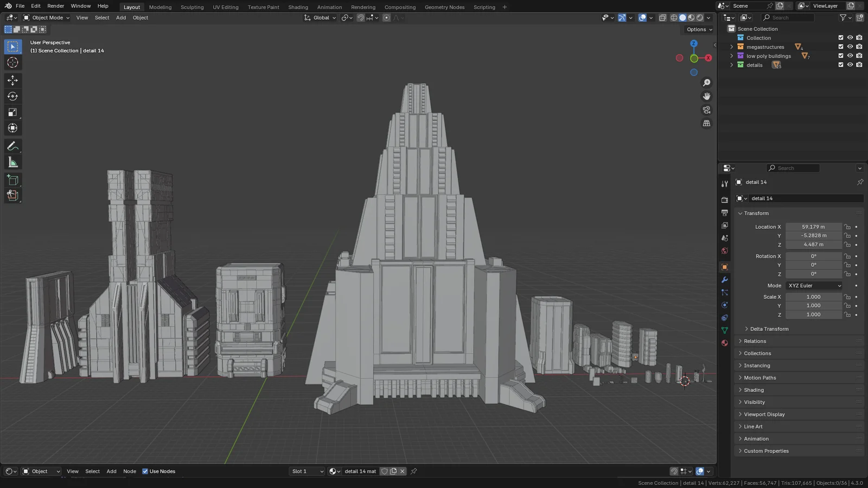The image size is (868, 488).
Task: Open the rotation Mode dropdown showing XYZ Euler
Action: (813, 285)
